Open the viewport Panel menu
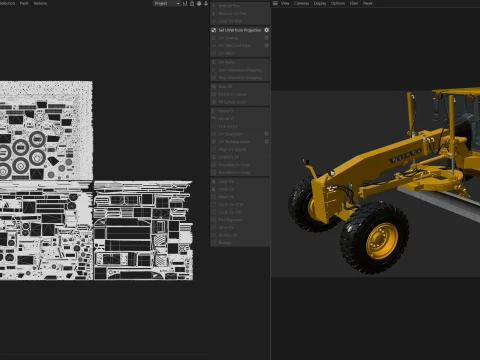The height and width of the screenshot is (360, 480). click(367, 3)
